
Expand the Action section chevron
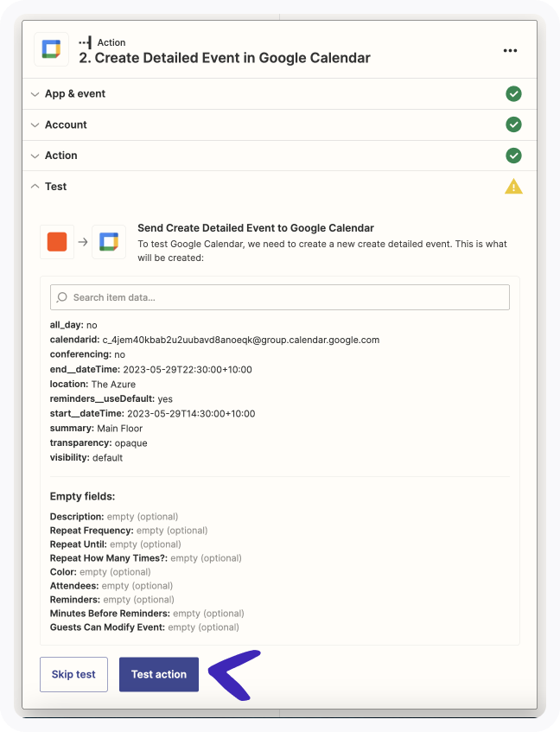35,156
